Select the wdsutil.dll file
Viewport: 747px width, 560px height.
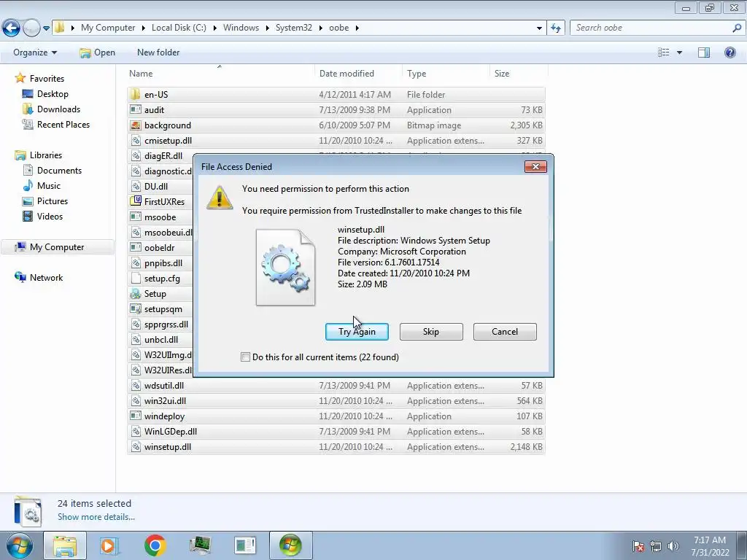tap(336, 385)
